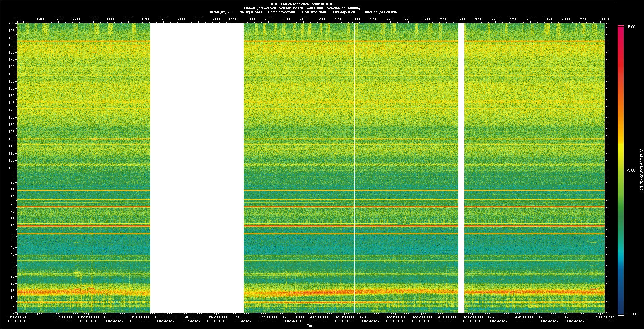Image resolution: width=644 pixels, height=329 pixels.
Task: Click the top of the amplitude color bar
Action: coord(621,26)
